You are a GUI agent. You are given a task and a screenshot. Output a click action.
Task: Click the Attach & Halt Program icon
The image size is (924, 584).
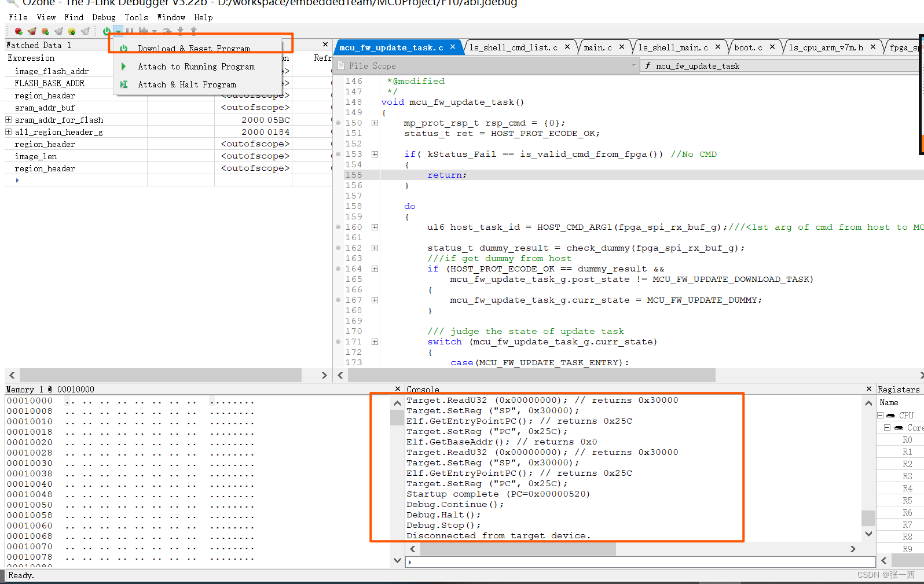123,85
